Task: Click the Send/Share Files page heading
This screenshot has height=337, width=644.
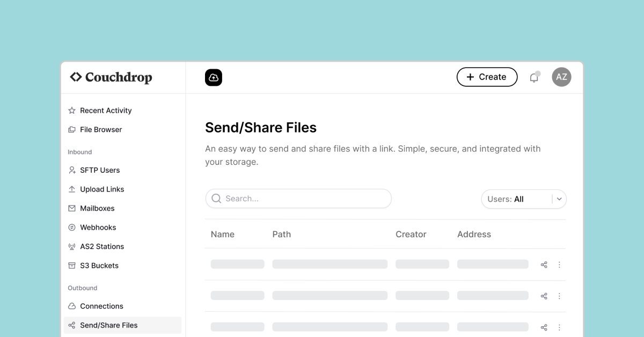Action: pos(261,128)
